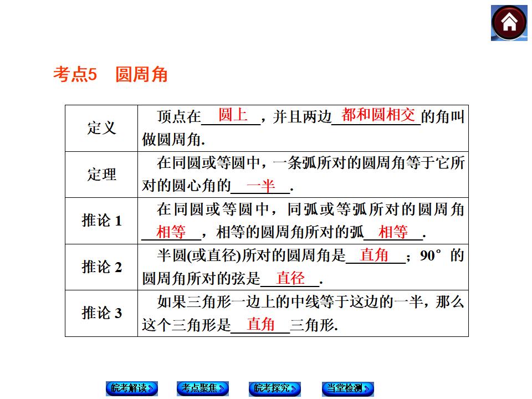Open 皖考探究 from the bottom bar
Screen dimensions: 532x399
(x=273, y=390)
